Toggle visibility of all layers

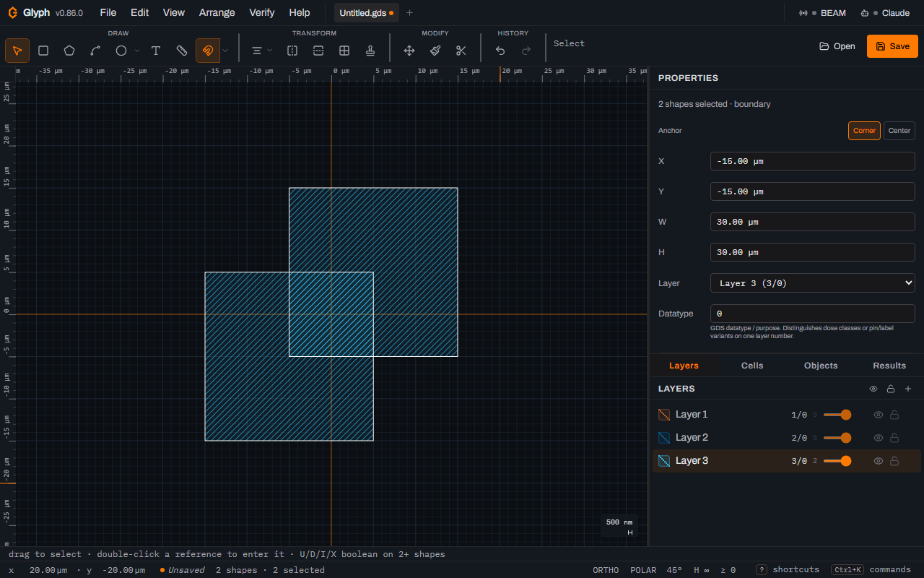coord(873,389)
